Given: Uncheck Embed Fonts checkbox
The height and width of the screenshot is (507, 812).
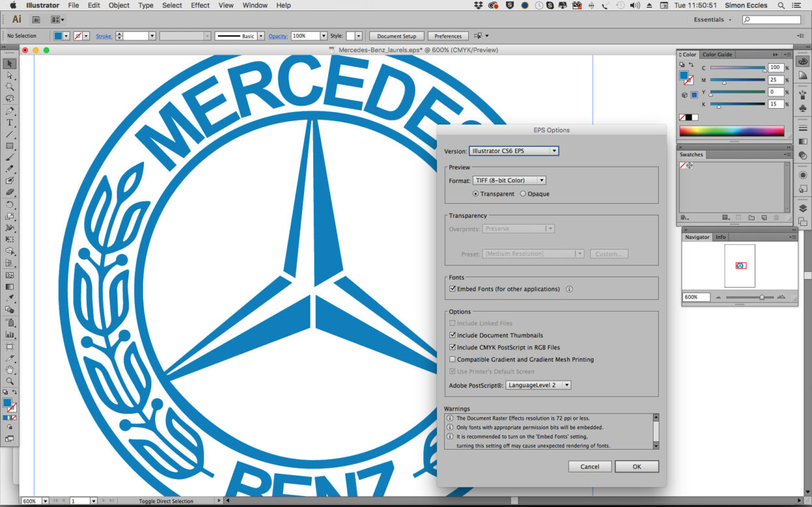Looking at the screenshot, I should [x=453, y=289].
